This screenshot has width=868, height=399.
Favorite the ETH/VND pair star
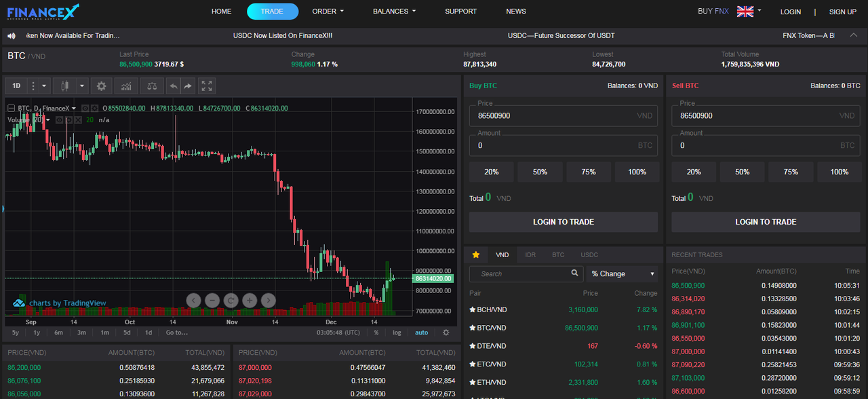pyautogui.click(x=473, y=383)
